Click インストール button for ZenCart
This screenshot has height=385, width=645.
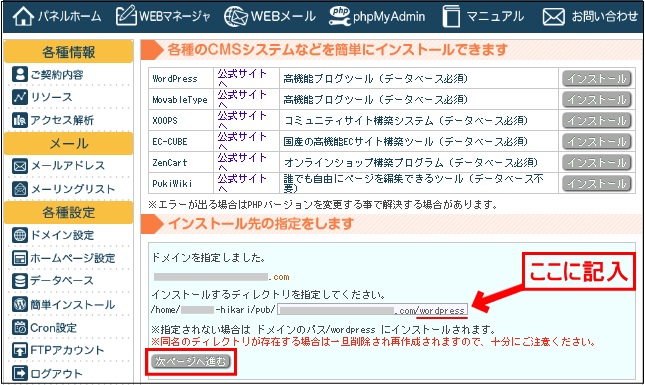[596, 162]
